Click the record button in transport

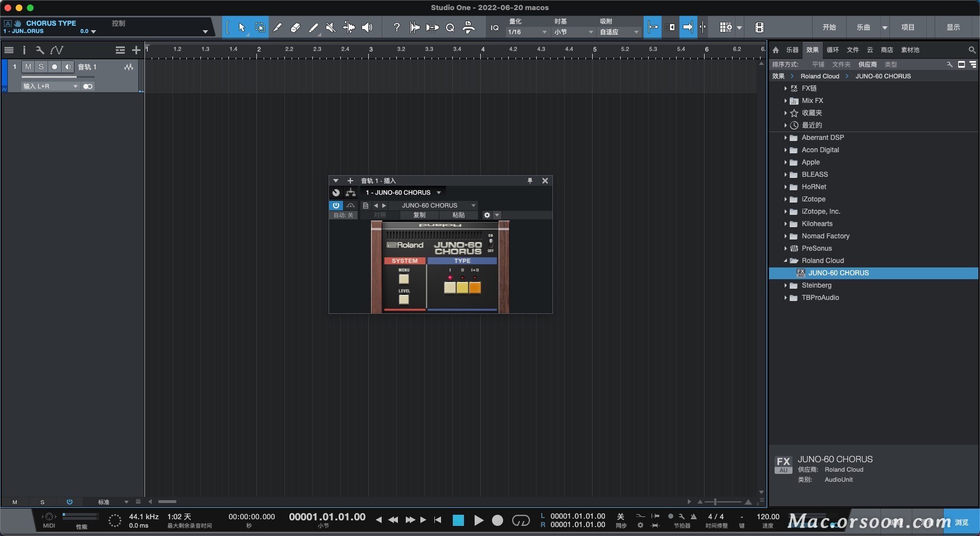(x=498, y=520)
